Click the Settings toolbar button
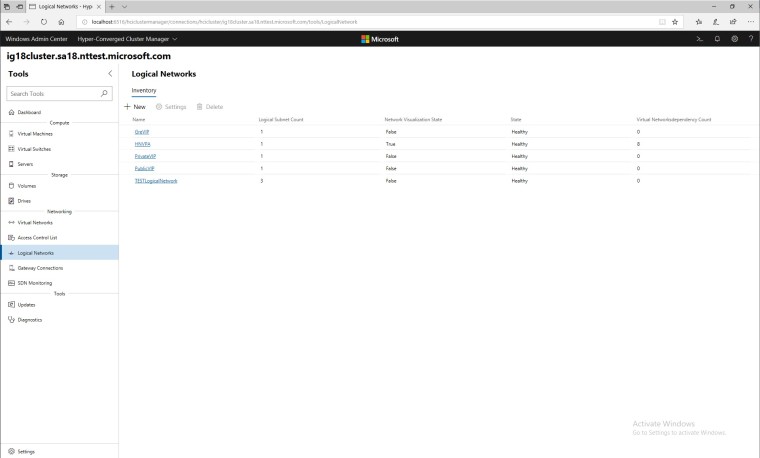760x458 pixels. (171, 107)
